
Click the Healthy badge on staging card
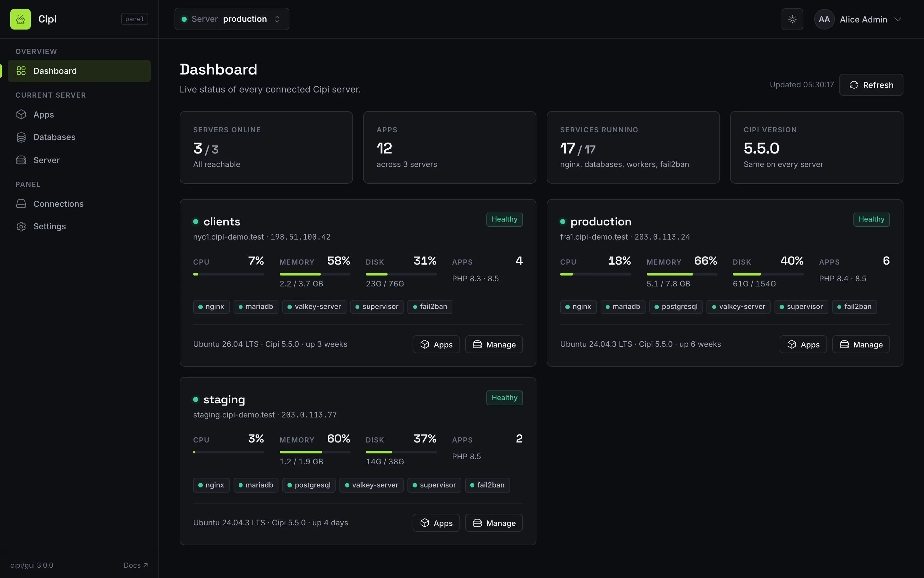tap(504, 398)
